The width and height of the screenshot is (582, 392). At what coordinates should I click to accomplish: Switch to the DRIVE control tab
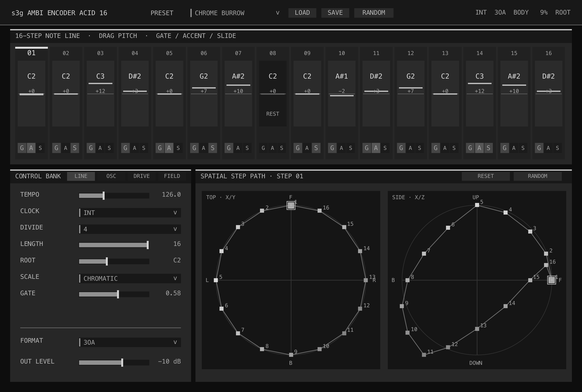[141, 176]
